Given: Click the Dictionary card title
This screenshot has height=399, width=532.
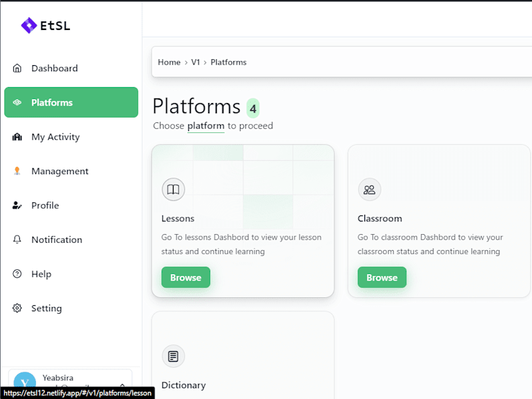Looking at the screenshot, I should click(x=184, y=386).
